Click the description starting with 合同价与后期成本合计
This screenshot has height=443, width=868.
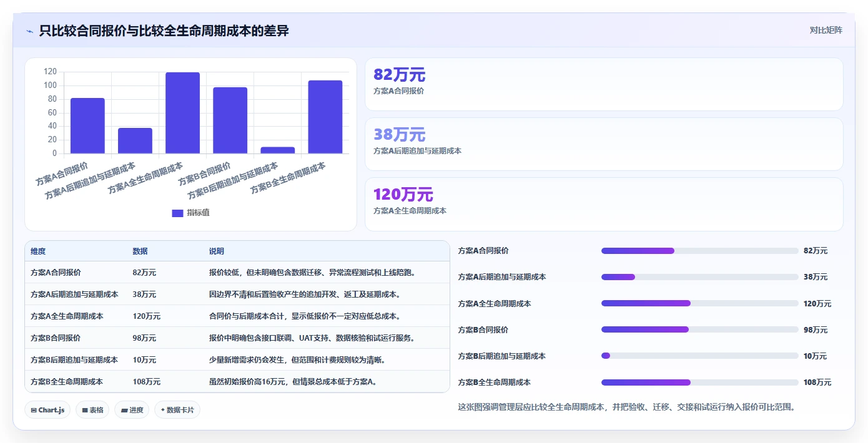[x=305, y=316]
